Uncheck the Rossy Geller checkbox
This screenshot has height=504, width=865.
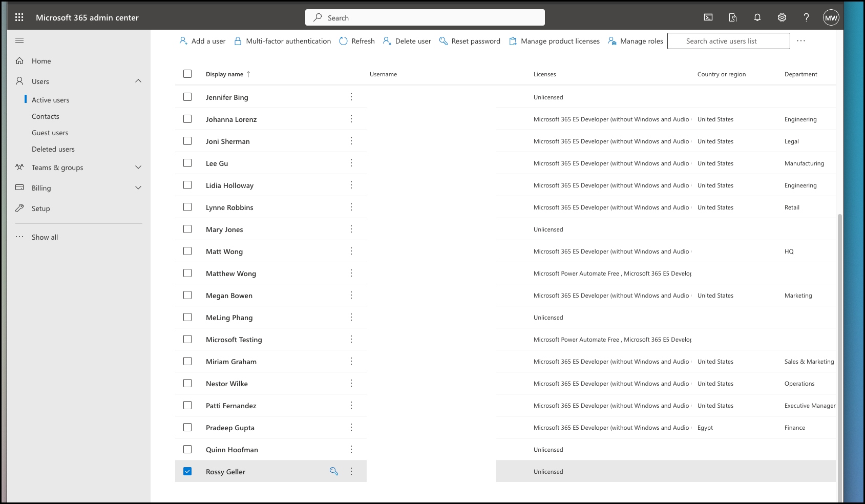tap(187, 471)
